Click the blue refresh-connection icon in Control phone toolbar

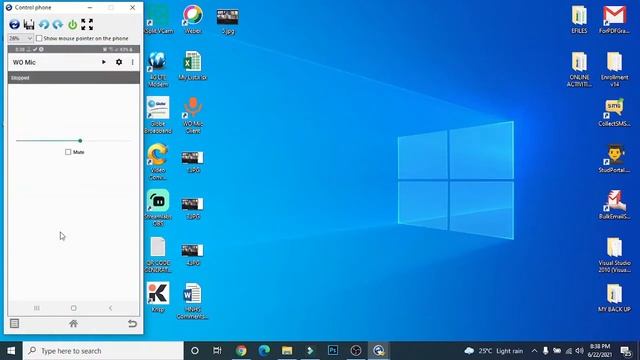point(14,24)
